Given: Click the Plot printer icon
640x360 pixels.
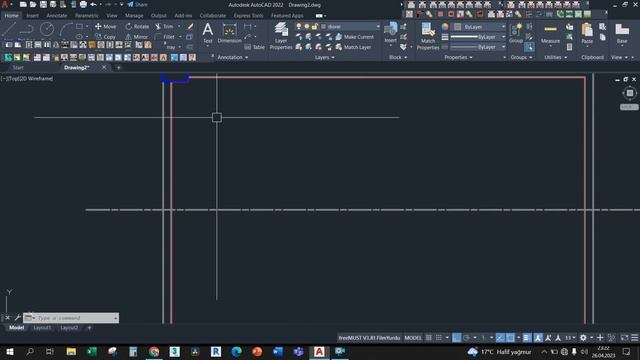Looking at the screenshot, I should click(83, 5).
